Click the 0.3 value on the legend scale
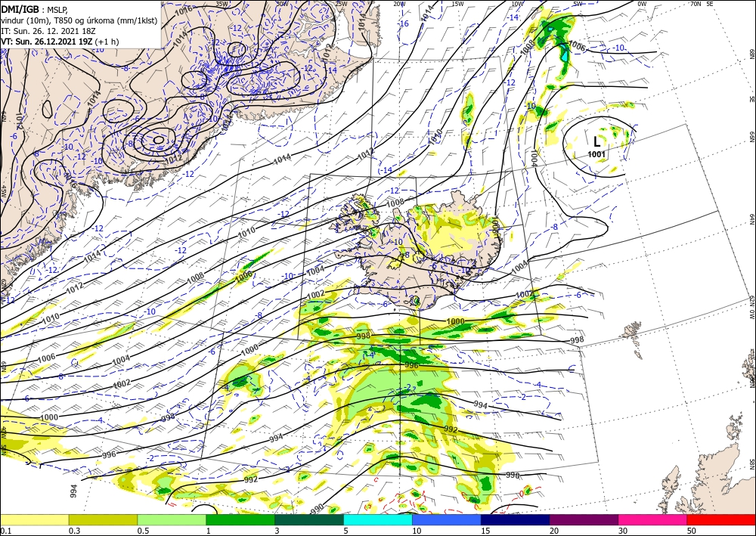 [x=74, y=530]
